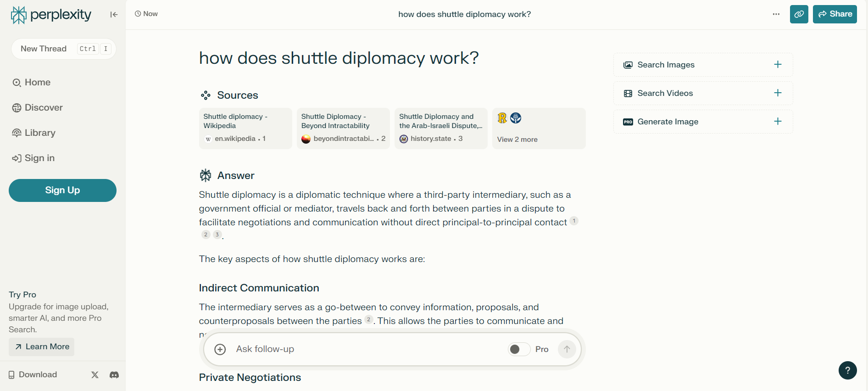
Task: Open the three-dot more options menu
Action: click(x=776, y=14)
